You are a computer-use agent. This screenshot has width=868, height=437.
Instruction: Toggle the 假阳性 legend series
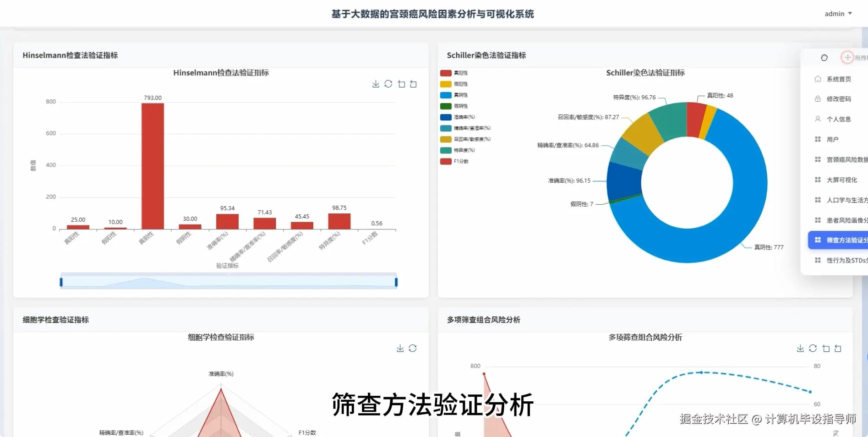(454, 84)
